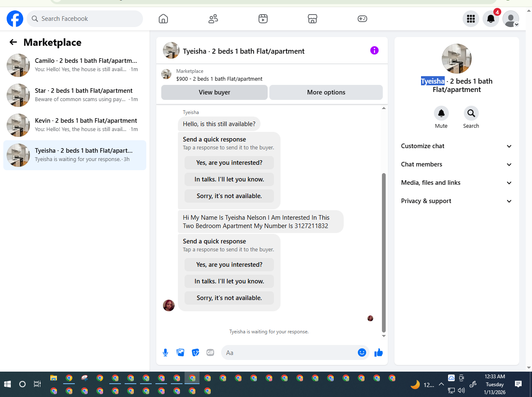532x397 pixels.
Task: Send second "Sorry, it's not available." reply
Action: click(229, 298)
